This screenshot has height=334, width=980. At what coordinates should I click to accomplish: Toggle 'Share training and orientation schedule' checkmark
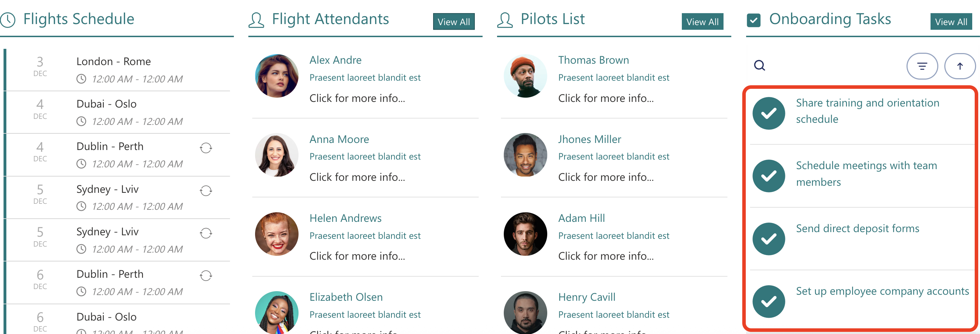pos(768,113)
